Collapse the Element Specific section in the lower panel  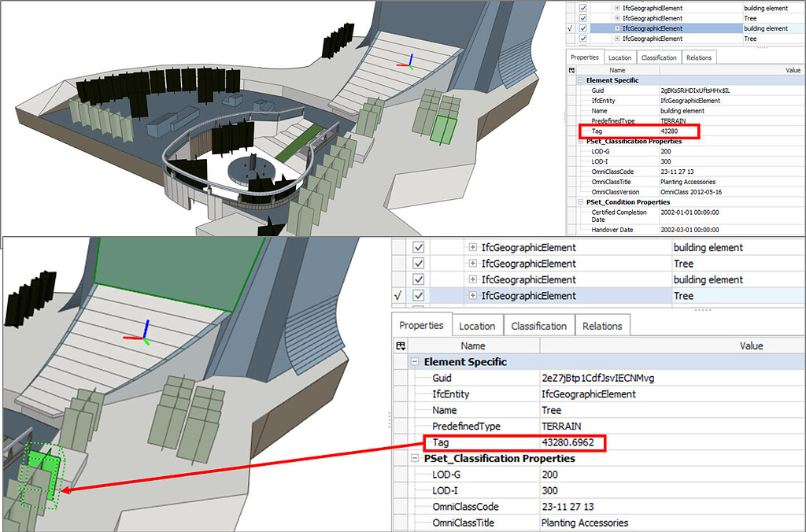415,361
